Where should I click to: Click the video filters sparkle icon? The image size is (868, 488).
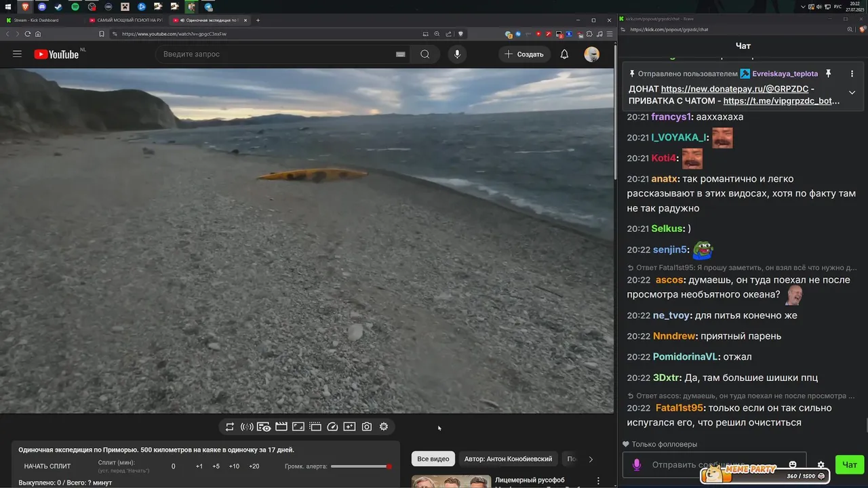(349, 426)
